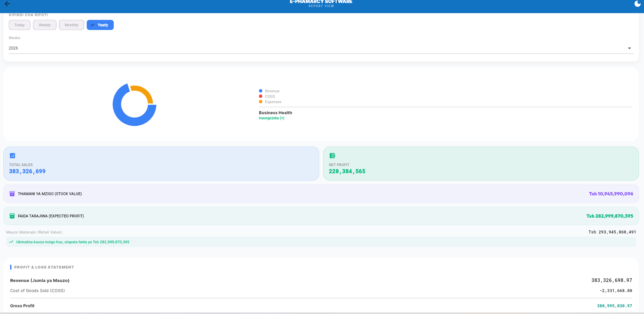644x314 pixels.
Task: Click the 383,326,699 total sales value
Action: [27, 171]
